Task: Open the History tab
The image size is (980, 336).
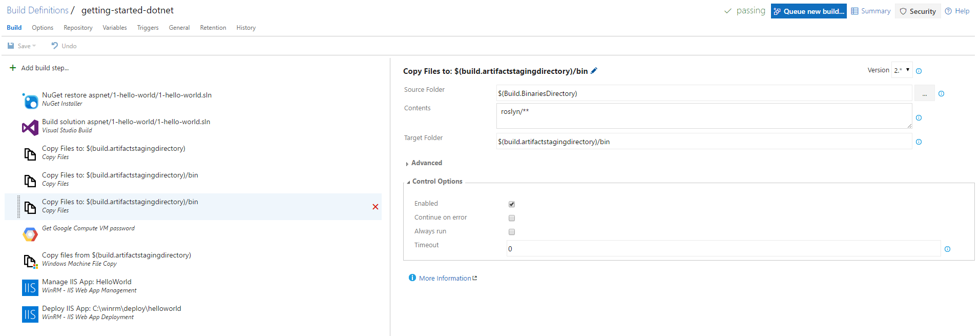Action: pyautogui.click(x=246, y=28)
